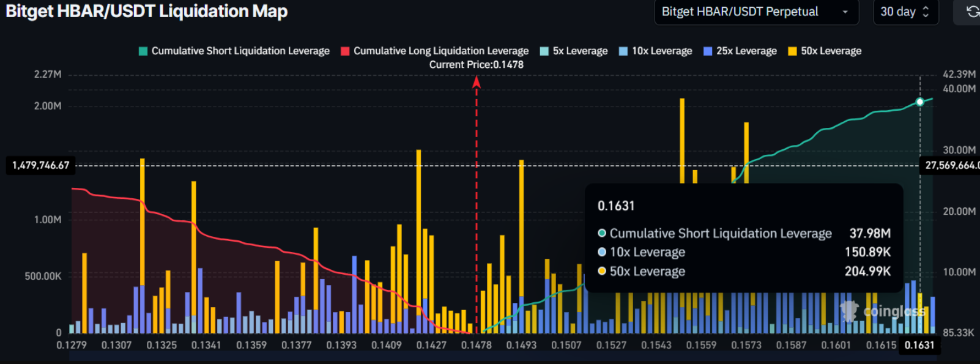Toggle Cumulative Short Liquidation Leverage legend

(234, 51)
